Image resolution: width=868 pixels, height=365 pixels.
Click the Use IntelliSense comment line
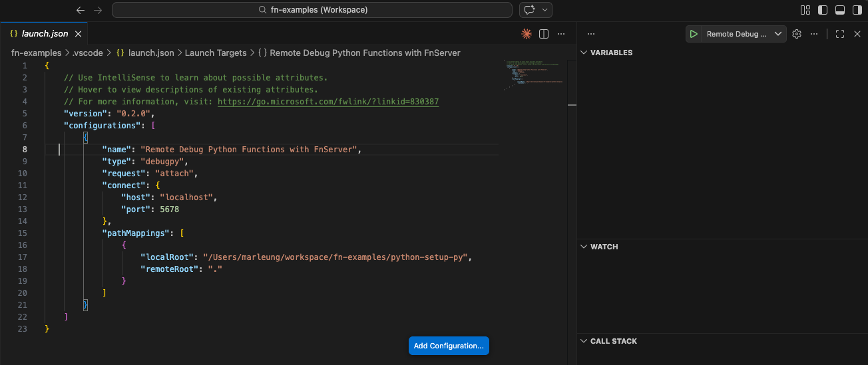pos(196,78)
